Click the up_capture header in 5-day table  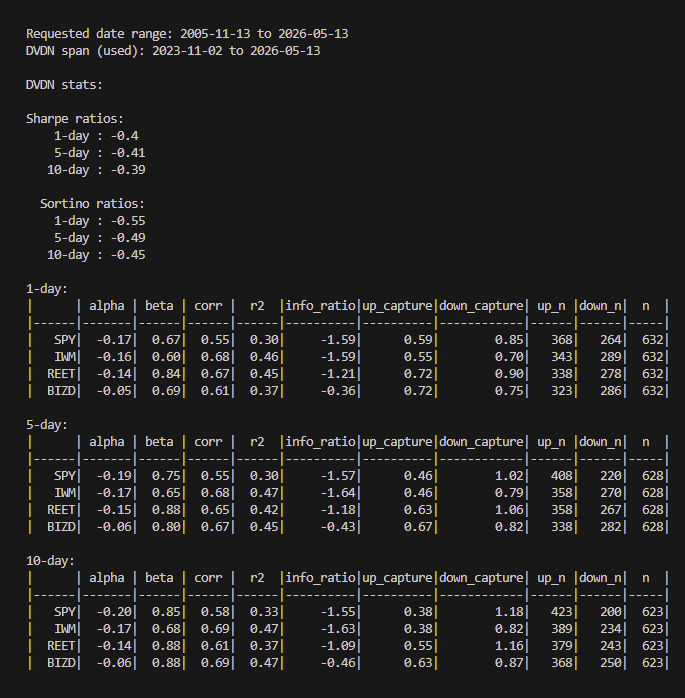click(397, 442)
